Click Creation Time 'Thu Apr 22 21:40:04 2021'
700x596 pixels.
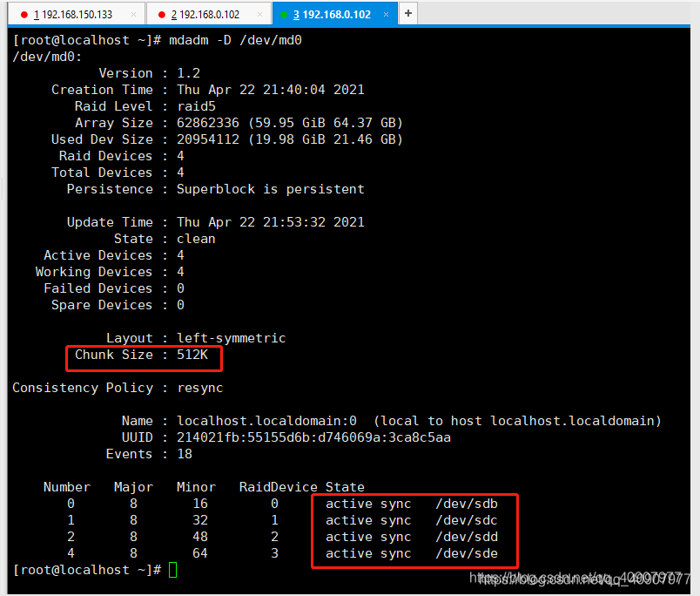[x=271, y=90]
